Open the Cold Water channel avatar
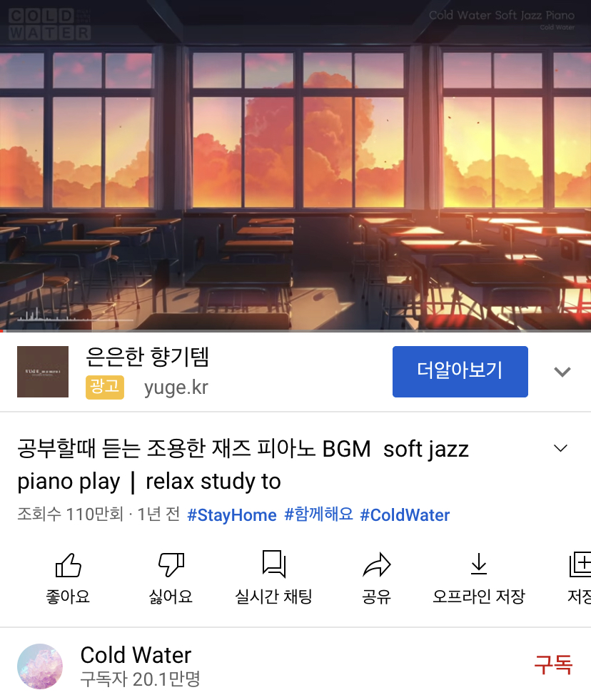The height and width of the screenshot is (700, 591). point(40,666)
